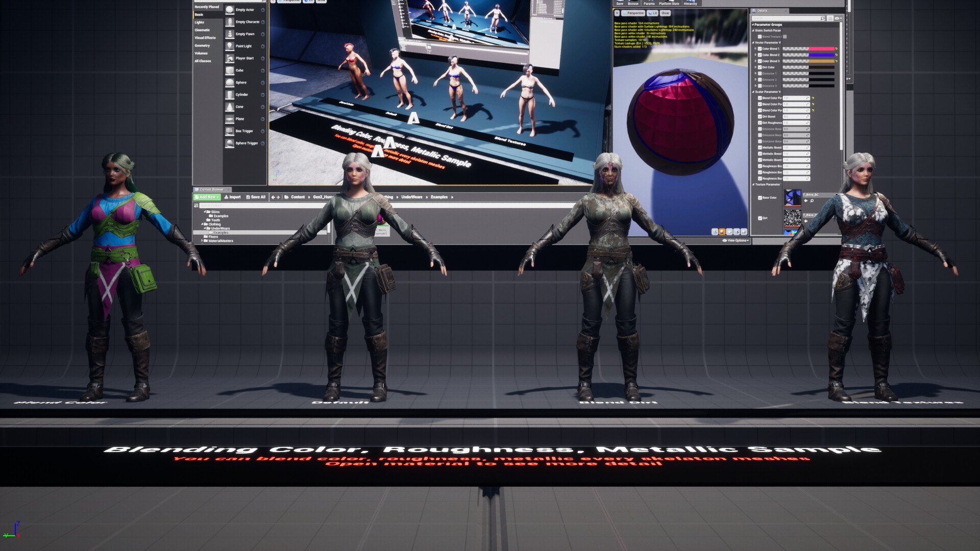Click the Content Browser forward arrow
Screen dimensions: 980x551
[x=278, y=197]
